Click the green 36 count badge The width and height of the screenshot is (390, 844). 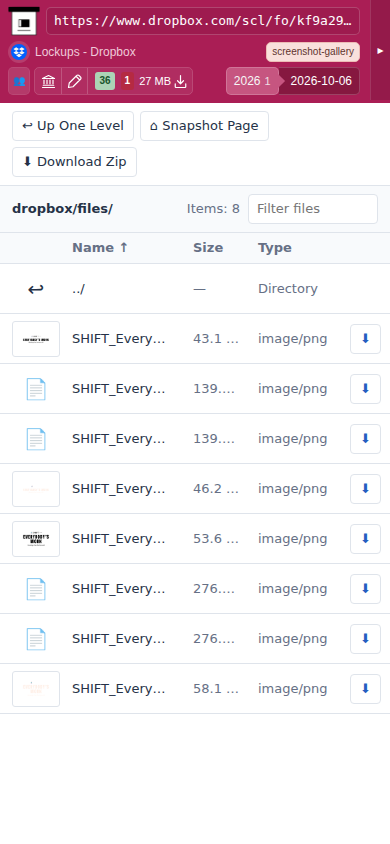click(x=105, y=81)
